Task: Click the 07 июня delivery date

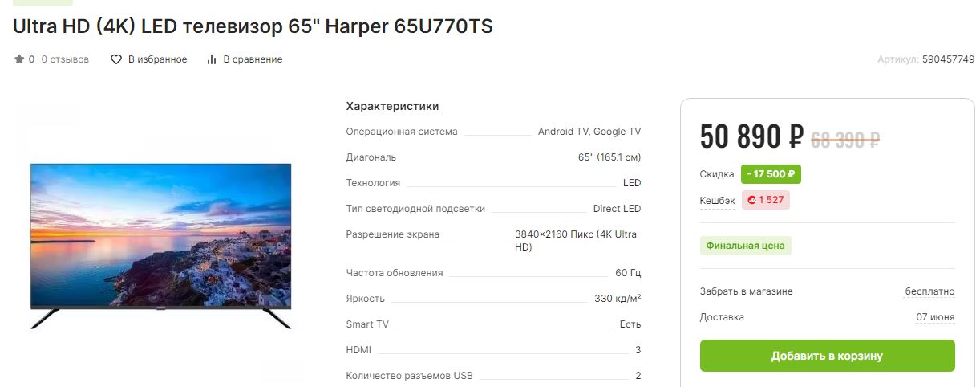Action: tap(935, 317)
